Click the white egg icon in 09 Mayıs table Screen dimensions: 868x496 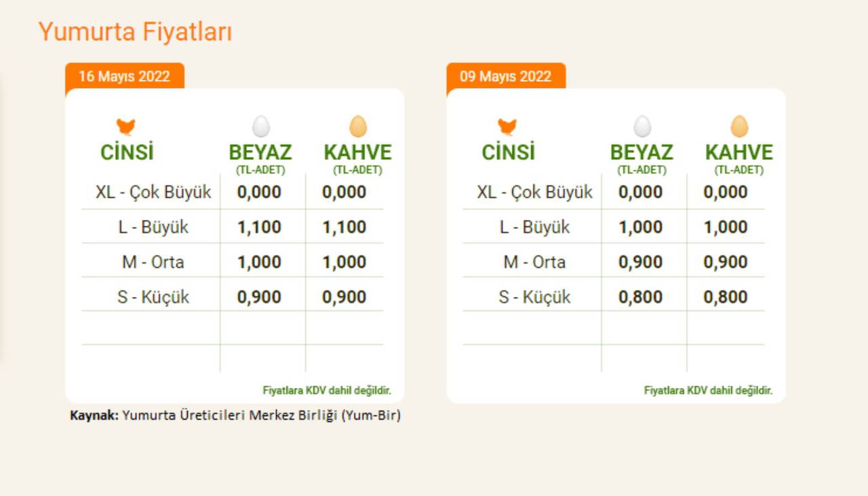642,127
